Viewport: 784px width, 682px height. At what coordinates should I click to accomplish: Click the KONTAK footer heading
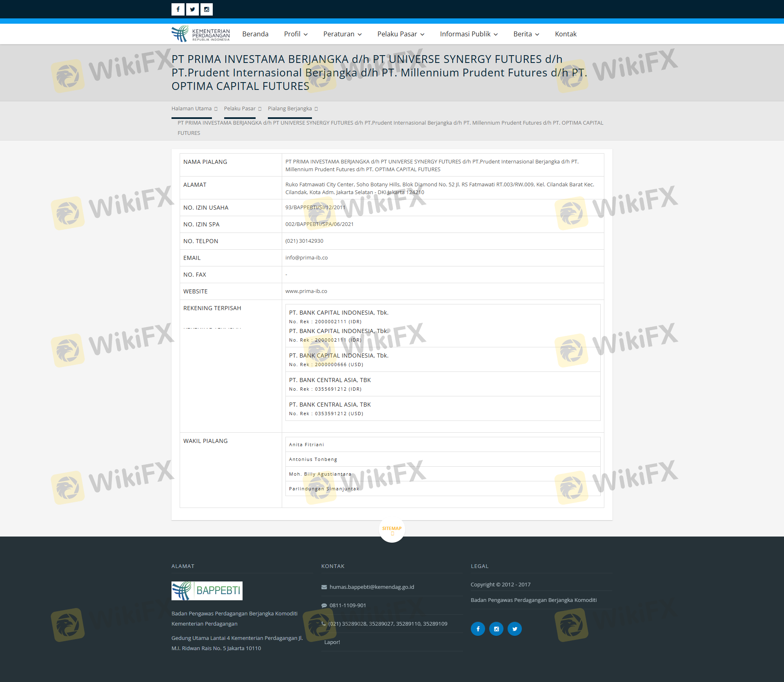pyautogui.click(x=333, y=566)
